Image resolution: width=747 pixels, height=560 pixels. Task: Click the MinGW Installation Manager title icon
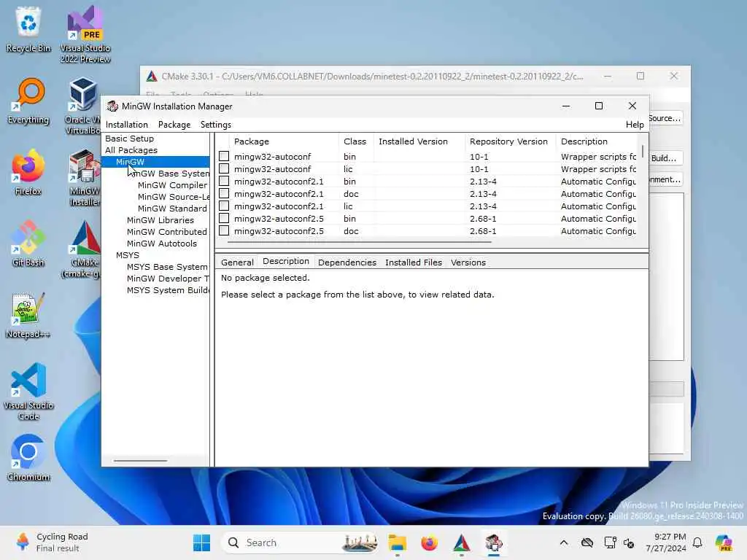tap(112, 106)
